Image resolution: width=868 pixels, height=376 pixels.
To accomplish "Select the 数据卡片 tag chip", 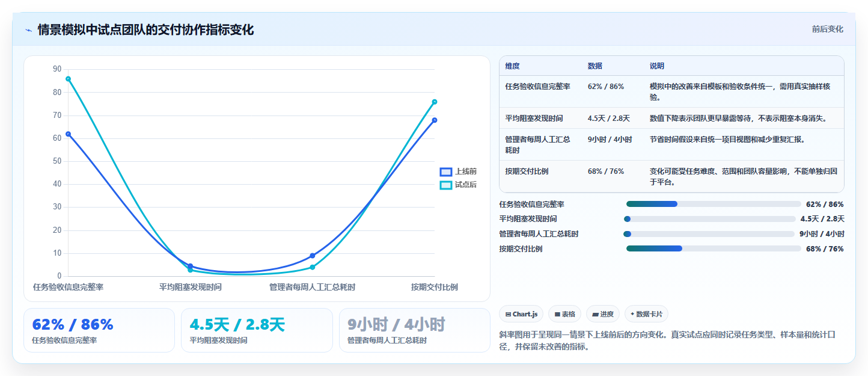I will click(646, 314).
